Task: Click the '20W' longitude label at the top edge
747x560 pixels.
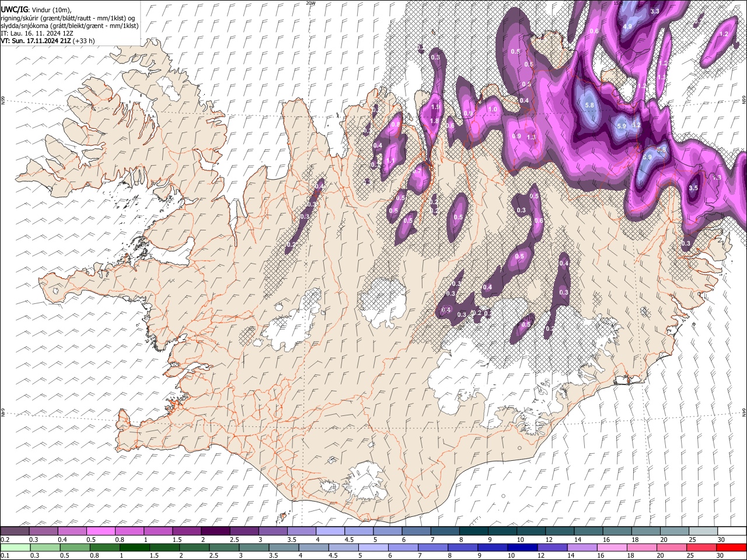Action: coord(310,3)
